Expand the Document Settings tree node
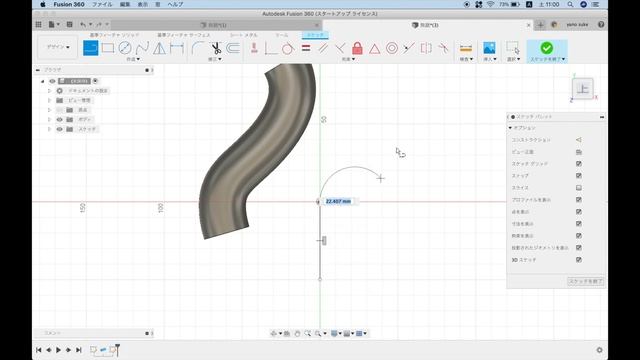 pyautogui.click(x=49, y=91)
